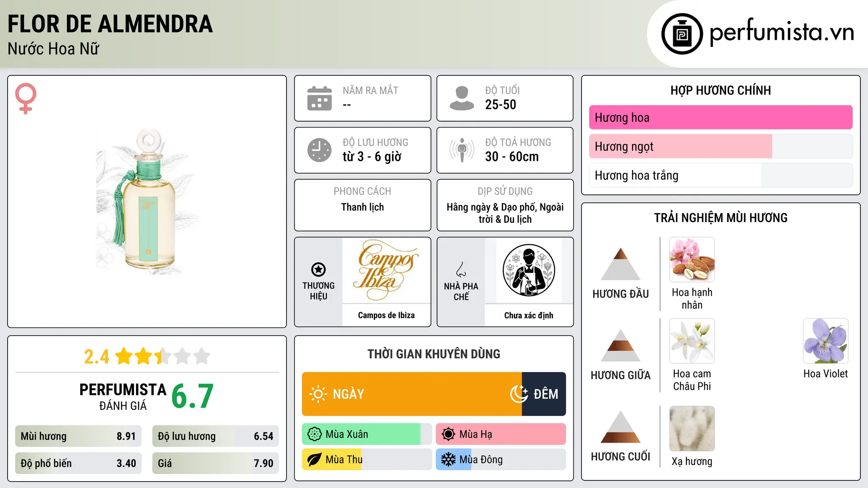Click the 2.4 star rating row
This screenshot has height=488, width=868.
click(147, 356)
